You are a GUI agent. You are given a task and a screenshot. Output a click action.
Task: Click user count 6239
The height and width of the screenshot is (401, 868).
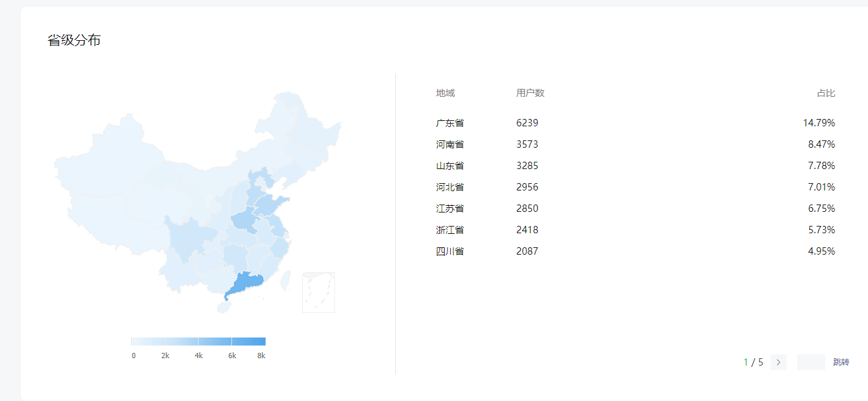click(x=527, y=123)
